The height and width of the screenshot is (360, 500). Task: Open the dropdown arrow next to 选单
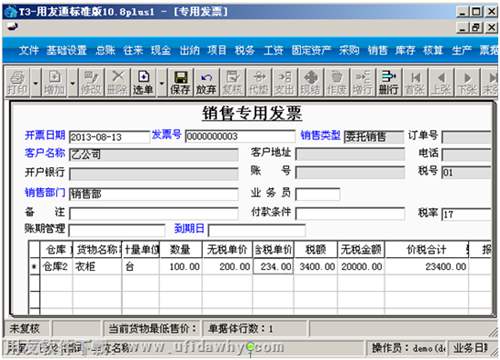coord(162,83)
